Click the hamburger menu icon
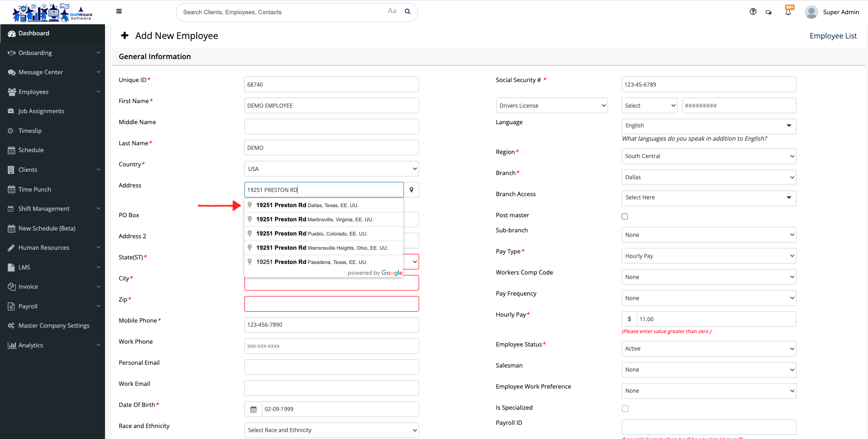 coord(119,11)
